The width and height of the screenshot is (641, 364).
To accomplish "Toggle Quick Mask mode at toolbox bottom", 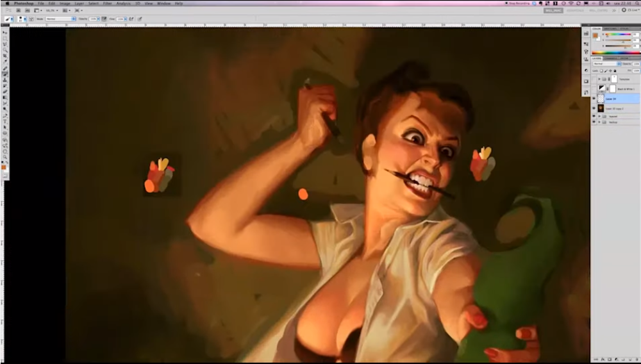I will tap(5, 176).
